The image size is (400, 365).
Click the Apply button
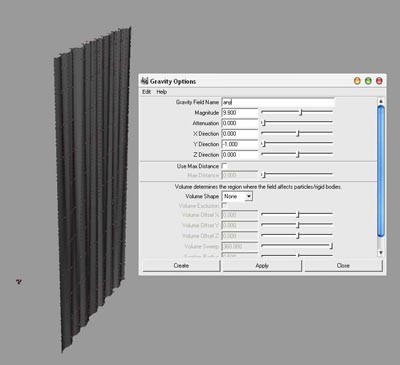tap(262, 266)
